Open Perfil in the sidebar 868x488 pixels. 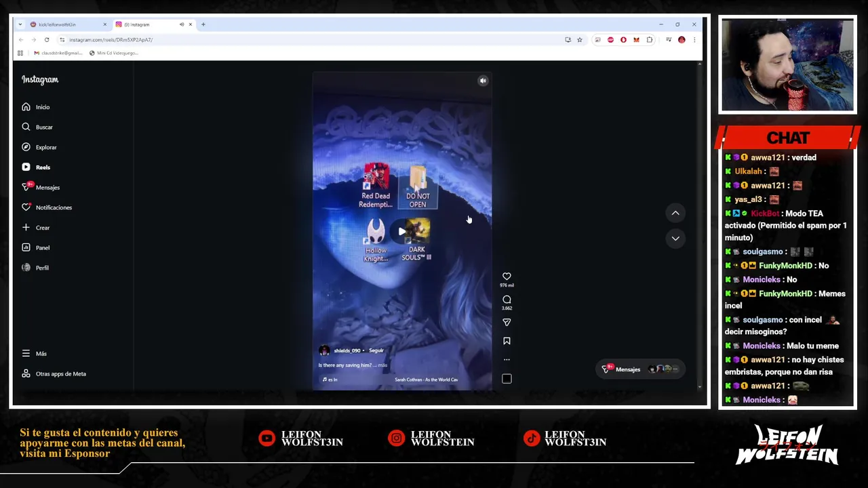(35, 268)
